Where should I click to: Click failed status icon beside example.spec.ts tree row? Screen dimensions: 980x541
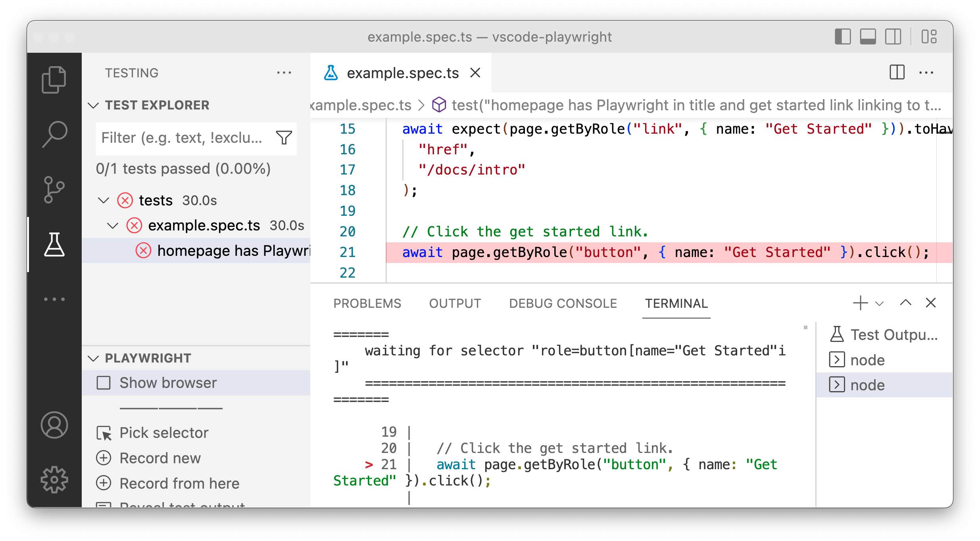tap(134, 225)
